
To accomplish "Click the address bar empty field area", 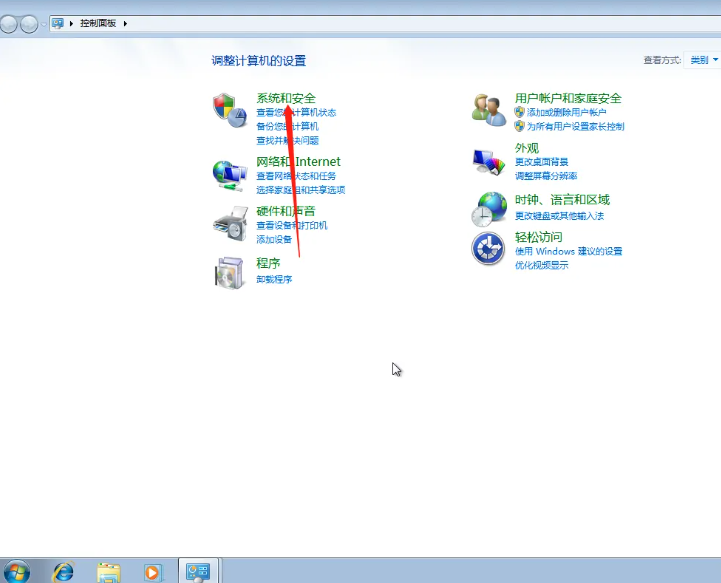I will (423, 23).
